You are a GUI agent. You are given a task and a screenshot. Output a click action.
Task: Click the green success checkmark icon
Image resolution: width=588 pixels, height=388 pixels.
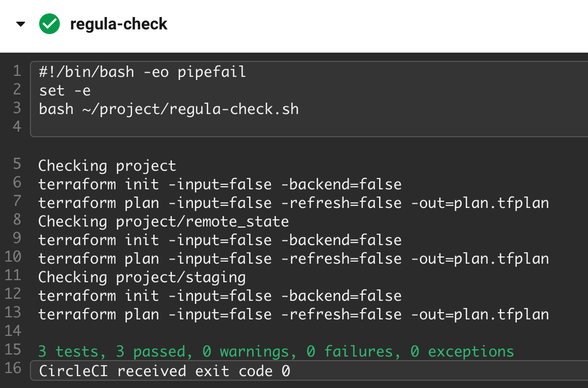50,24
